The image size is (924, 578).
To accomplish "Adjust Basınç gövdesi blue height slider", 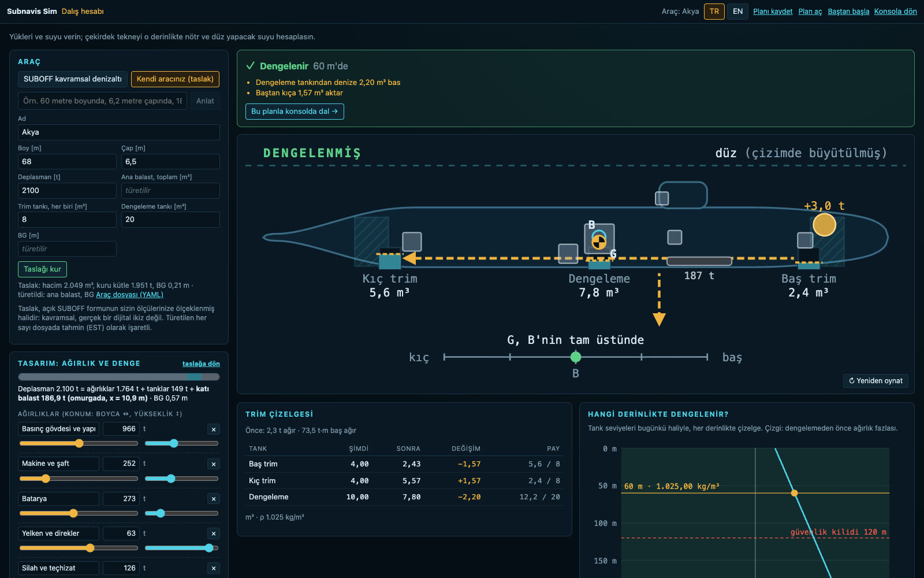I will 181,443.
